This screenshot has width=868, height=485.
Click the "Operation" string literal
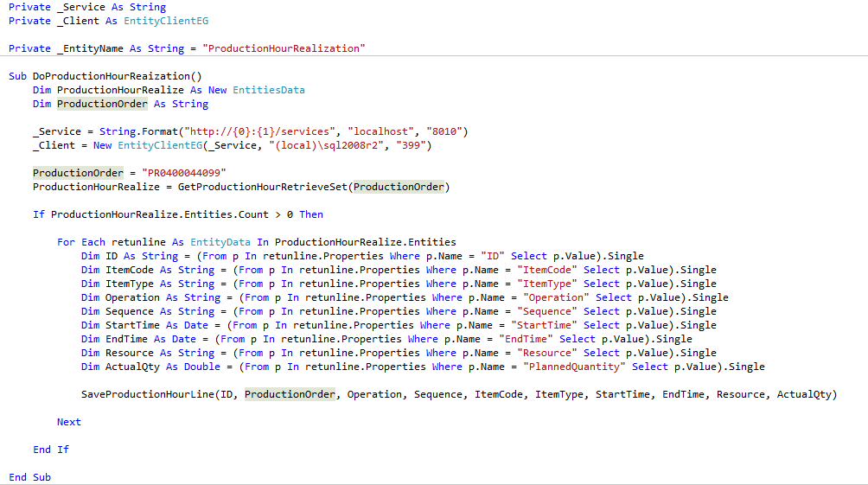557,298
